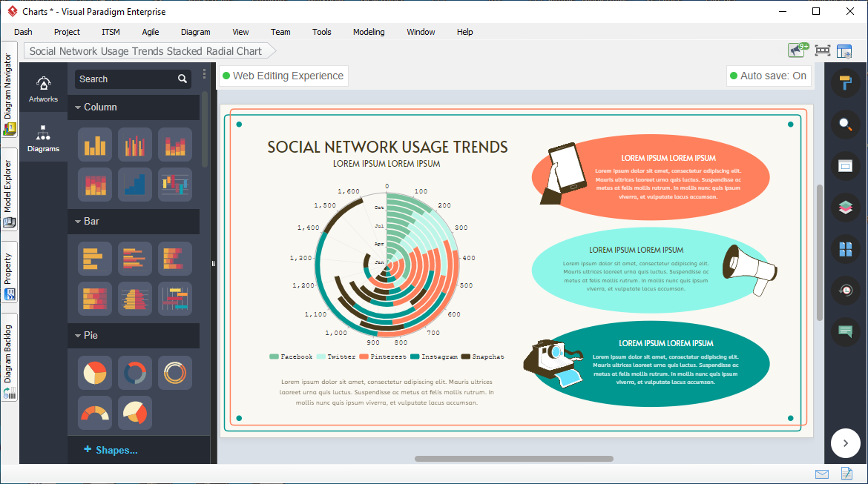Viewport: 868px width, 484px height.
Task: Select the exploded pie chart thumbnail
Action: (134, 413)
